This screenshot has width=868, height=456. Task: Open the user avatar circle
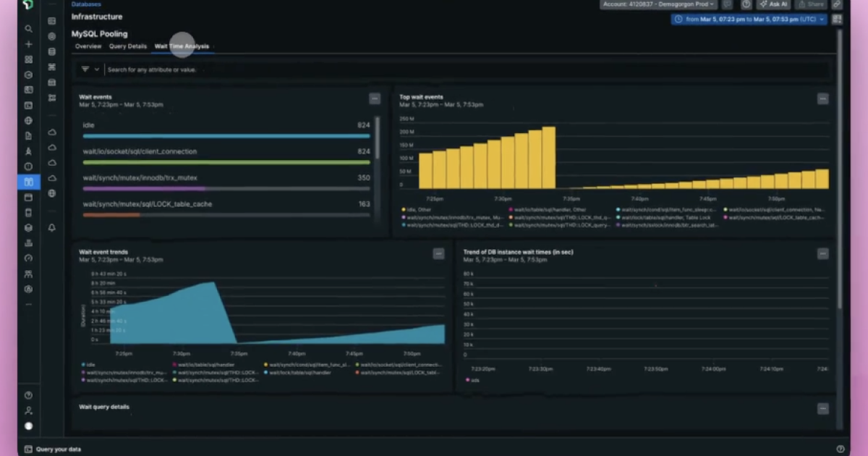(x=29, y=426)
